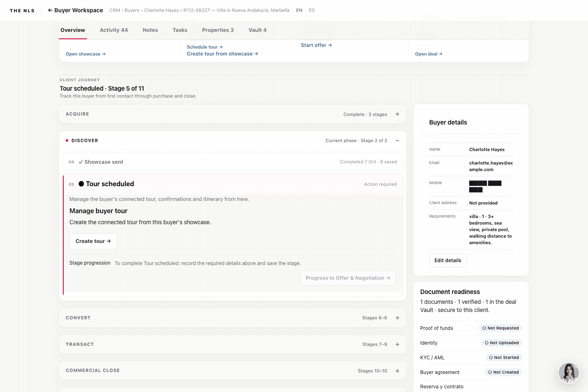Click the Document readiness heading
The height and width of the screenshot is (392, 588).
(x=450, y=292)
